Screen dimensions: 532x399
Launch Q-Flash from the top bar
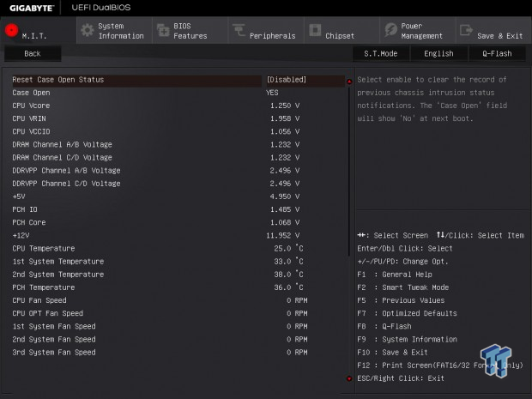click(497, 53)
